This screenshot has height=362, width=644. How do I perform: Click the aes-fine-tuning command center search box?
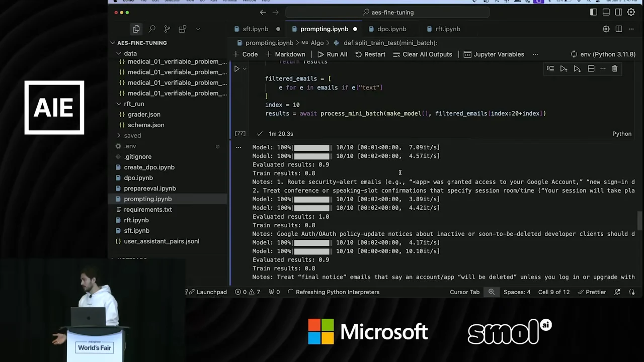[387, 12]
